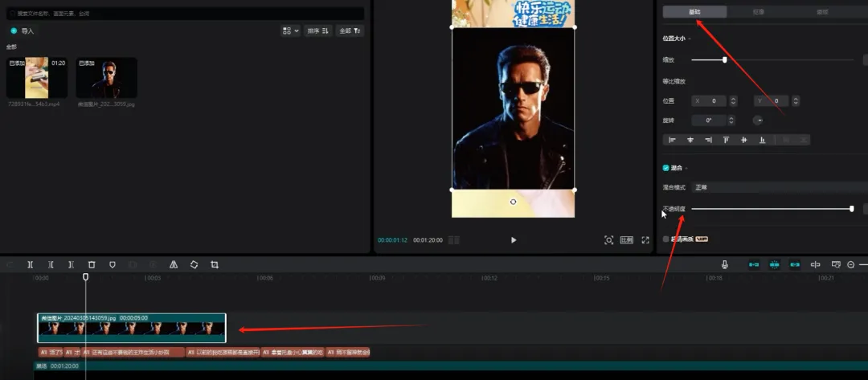The image size is (868, 380).
Task: Enter fullscreen preview mode
Action: coord(645,240)
